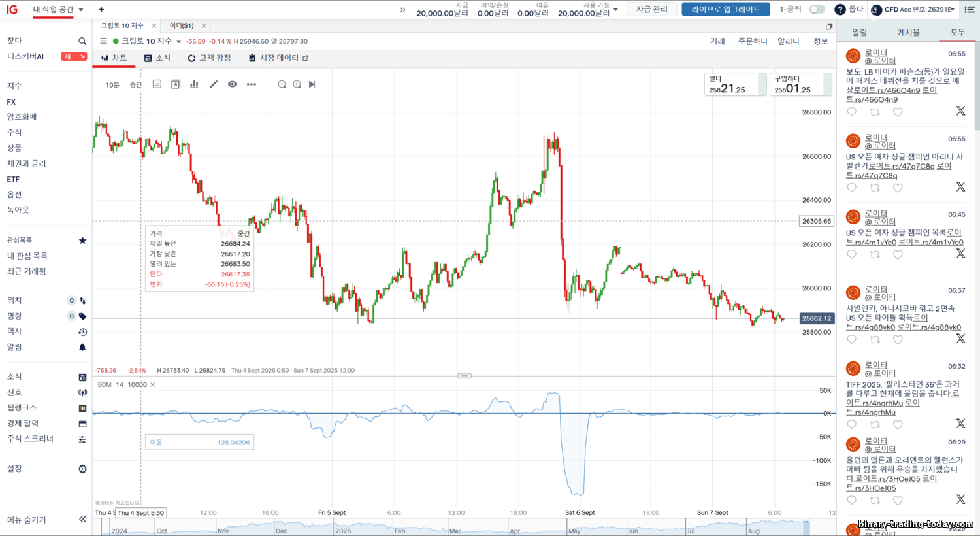Toggle the 1-클릭 trading switch
Viewport: 980px width, 536px height.
pos(817,9)
